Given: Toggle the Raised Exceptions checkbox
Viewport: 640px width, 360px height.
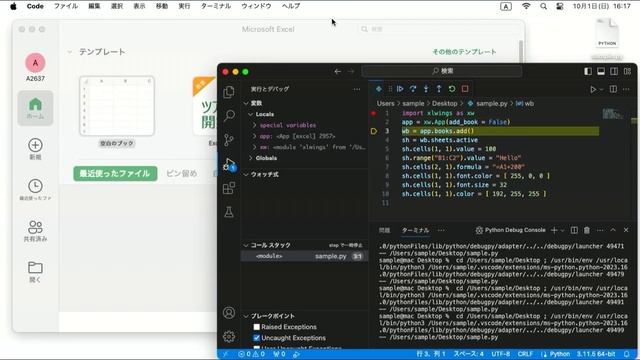Looking at the screenshot, I should (256, 327).
